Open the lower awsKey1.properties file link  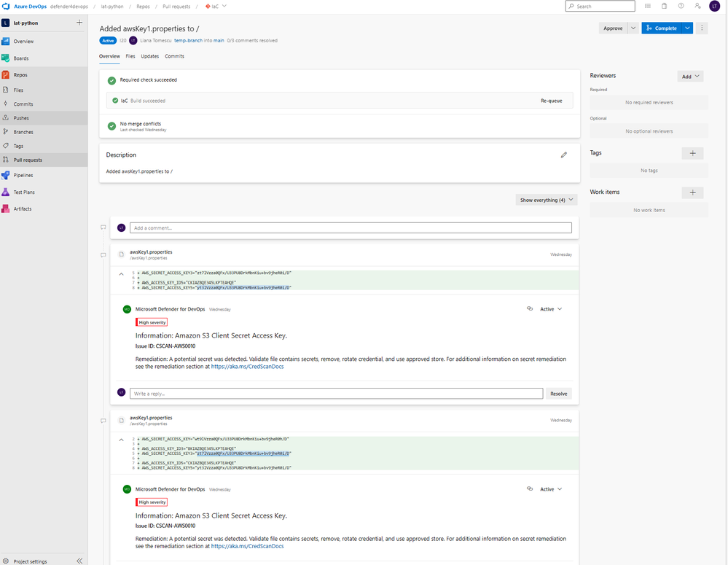151,418
